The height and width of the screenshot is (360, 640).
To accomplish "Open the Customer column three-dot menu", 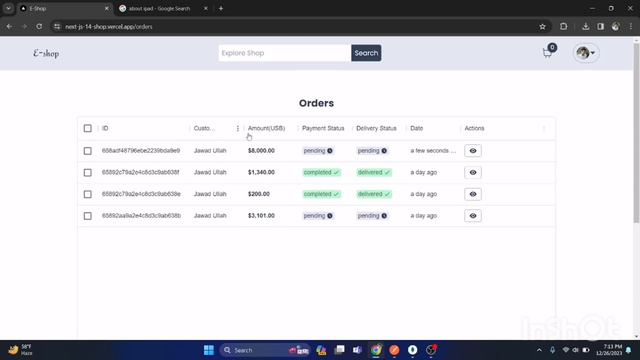I will [238, 128].
